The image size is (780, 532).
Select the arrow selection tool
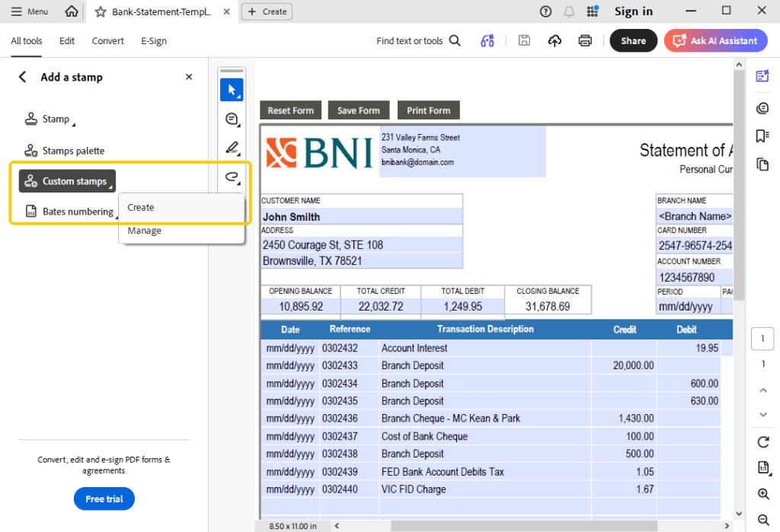pos(232,90)
